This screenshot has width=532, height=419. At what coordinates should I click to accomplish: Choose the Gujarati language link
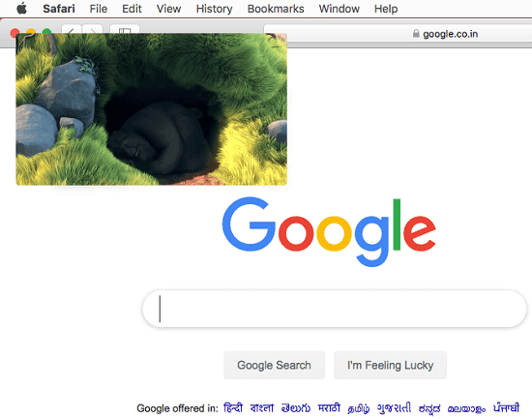394,407
